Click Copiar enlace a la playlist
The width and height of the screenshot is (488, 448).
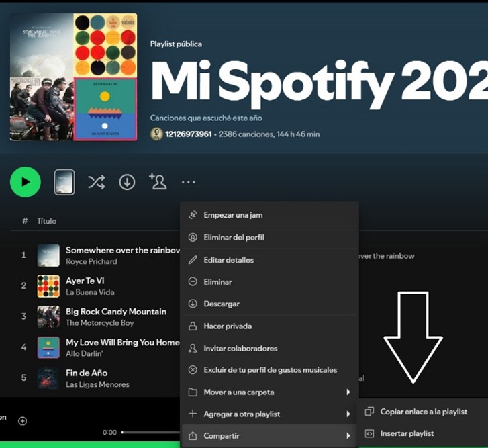423,412
